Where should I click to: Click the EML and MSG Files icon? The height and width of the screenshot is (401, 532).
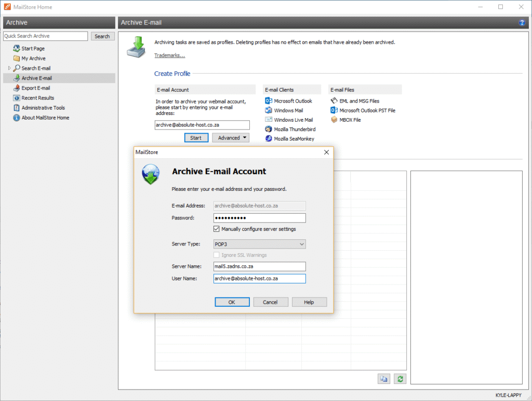coord(334,101)
